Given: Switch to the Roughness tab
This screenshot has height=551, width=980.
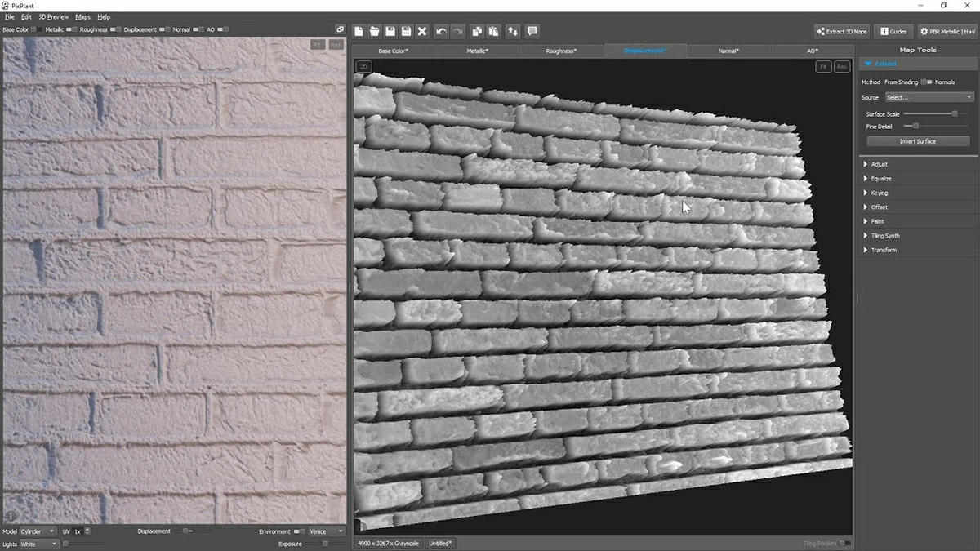Looking at the screenshot, I should click(x=562, y=51).
